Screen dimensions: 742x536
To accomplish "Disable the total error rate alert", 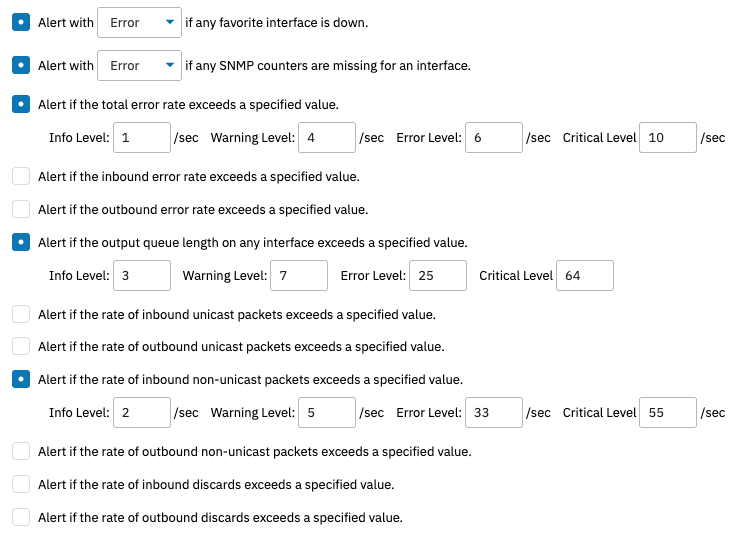I will click(21, 104).
